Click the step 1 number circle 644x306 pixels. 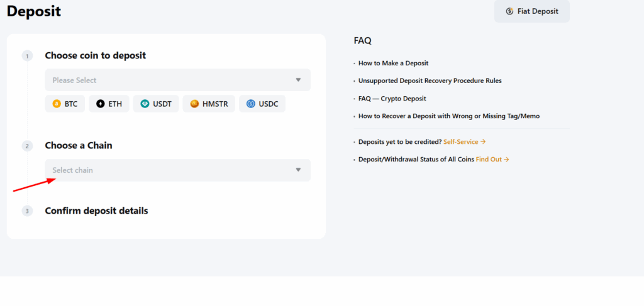[27, 56]
